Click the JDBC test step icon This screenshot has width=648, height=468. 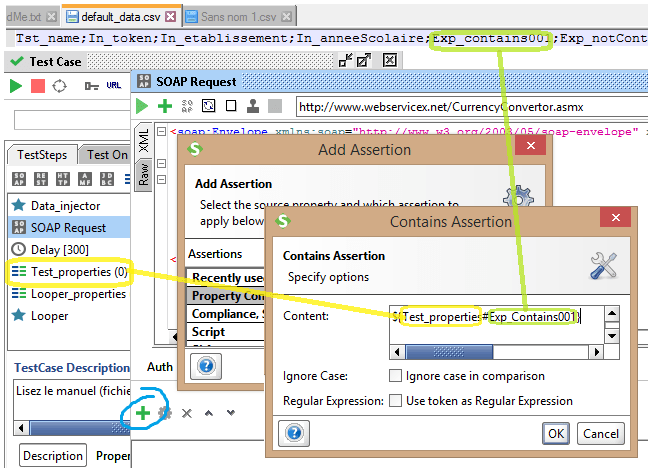107,179
